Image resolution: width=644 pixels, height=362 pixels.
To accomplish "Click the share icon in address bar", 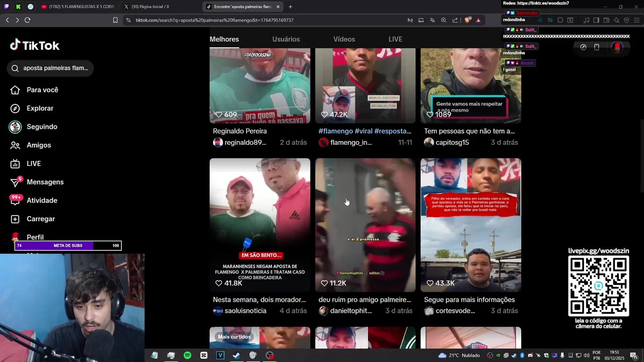I will (x=455, y=20).
